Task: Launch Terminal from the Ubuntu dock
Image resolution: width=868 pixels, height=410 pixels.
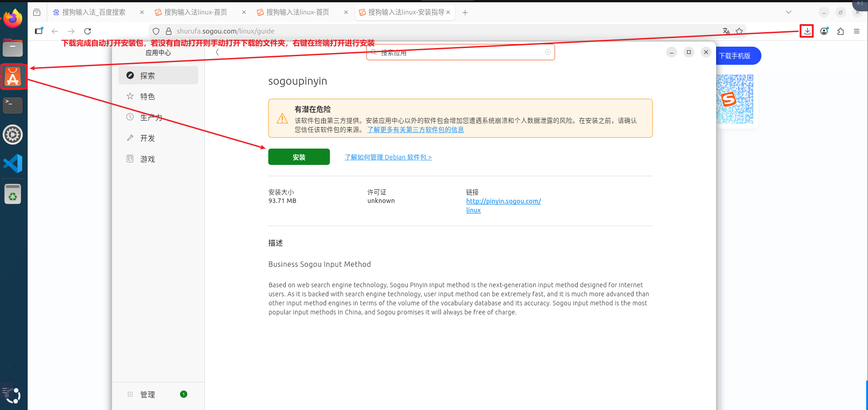Action: [13, 105]
